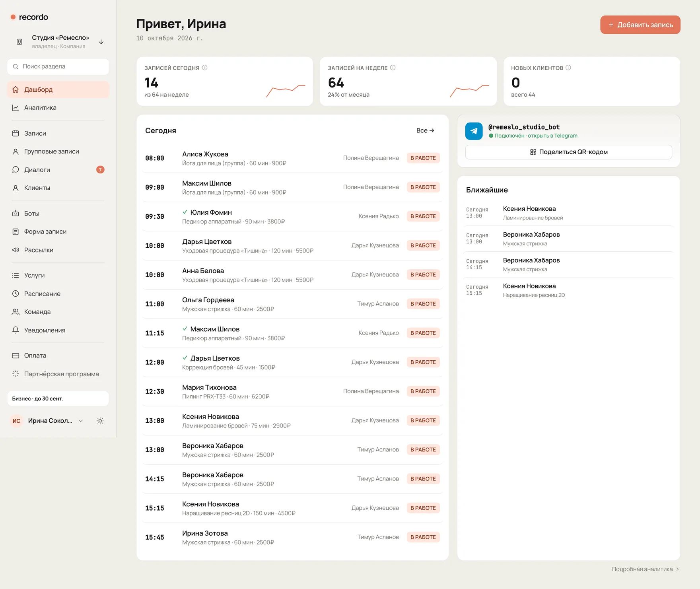Click the Telegram bot icon
Viewport: 700px width, 589px height.
(474, 131)
